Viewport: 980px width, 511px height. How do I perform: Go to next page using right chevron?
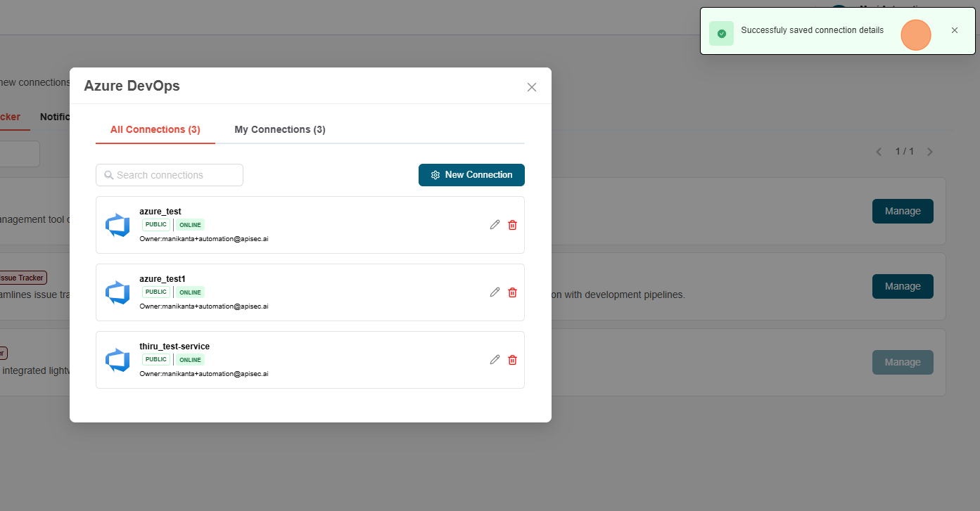pos(930,152)
